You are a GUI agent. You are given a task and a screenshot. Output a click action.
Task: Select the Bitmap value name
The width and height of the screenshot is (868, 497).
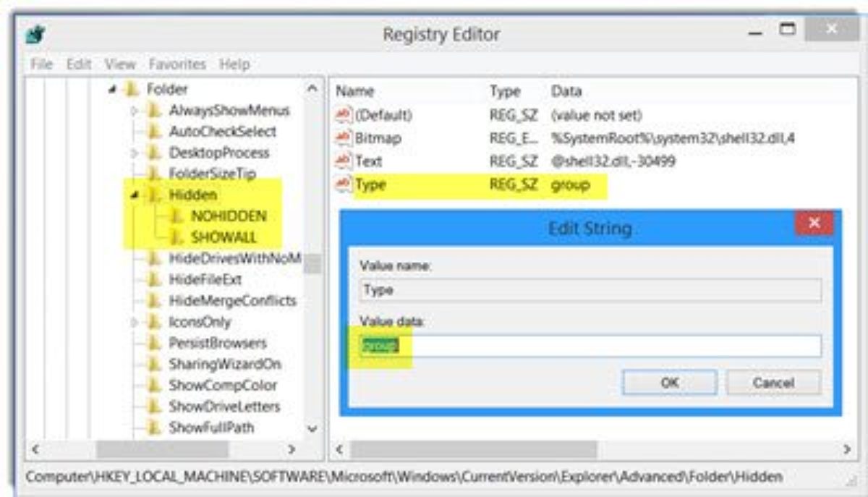378,138
